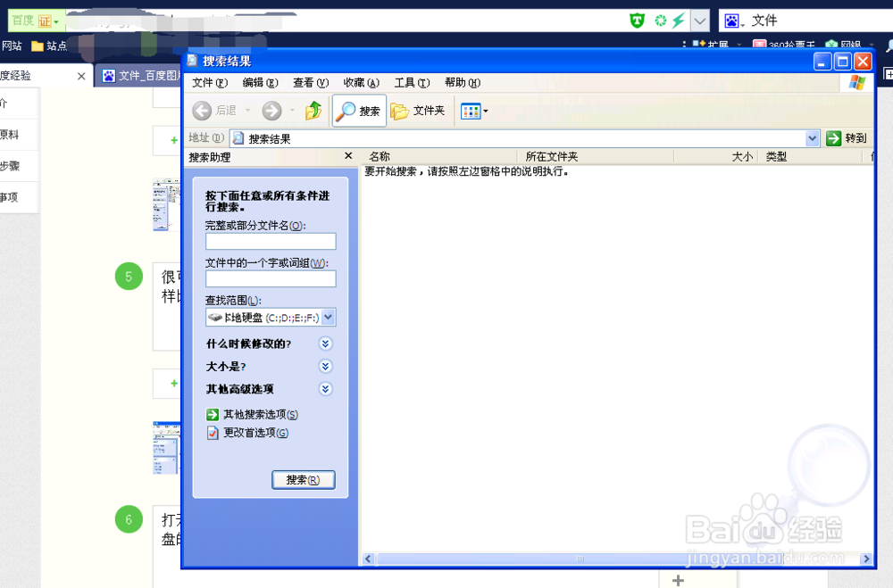The image size is (893, 588).
Task: Close the 度经验 browser tab
Action: (81, 76)
